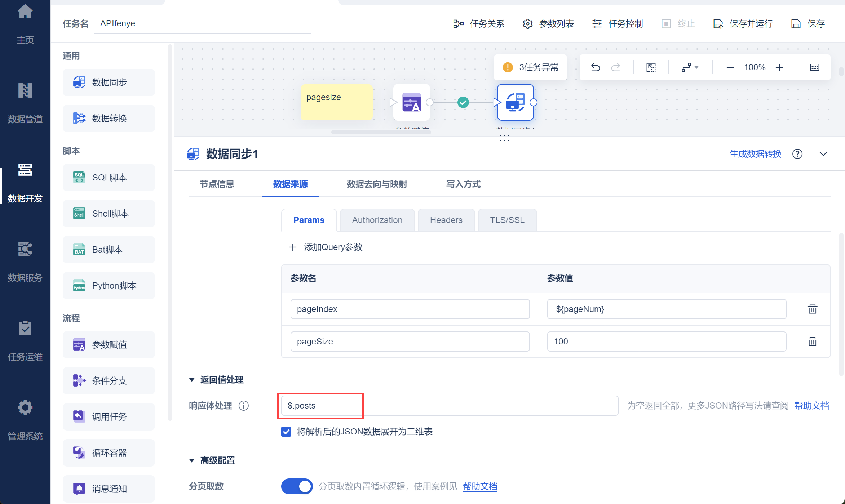
Task: Open the connection line style dropdown
Action: [x=690, y=67]
